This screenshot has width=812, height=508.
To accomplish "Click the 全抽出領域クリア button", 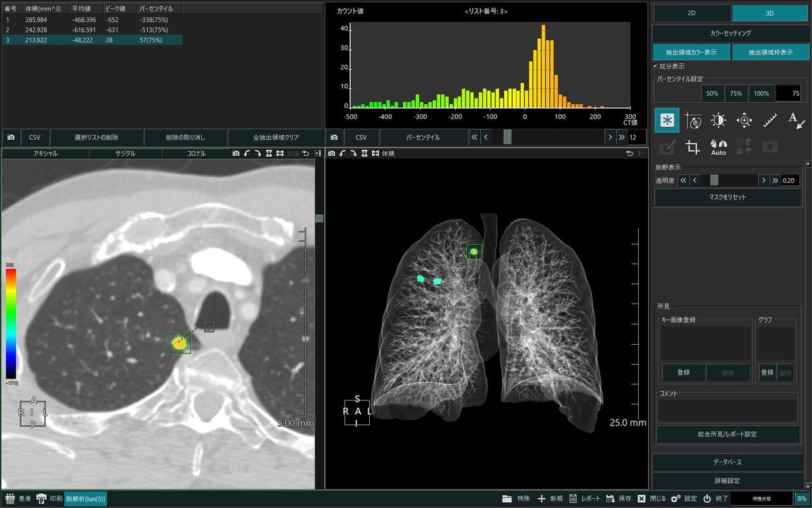I will [x=275, y=137].
